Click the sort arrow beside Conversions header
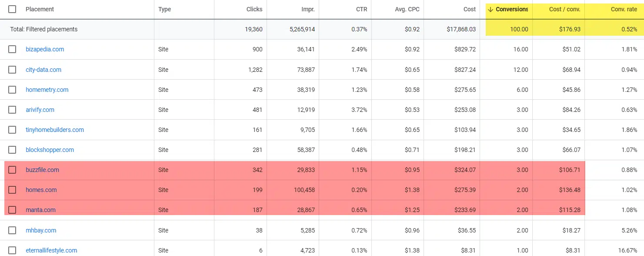Screen dimensions: 644x256 pyautogui.click(x=491, y=9)
